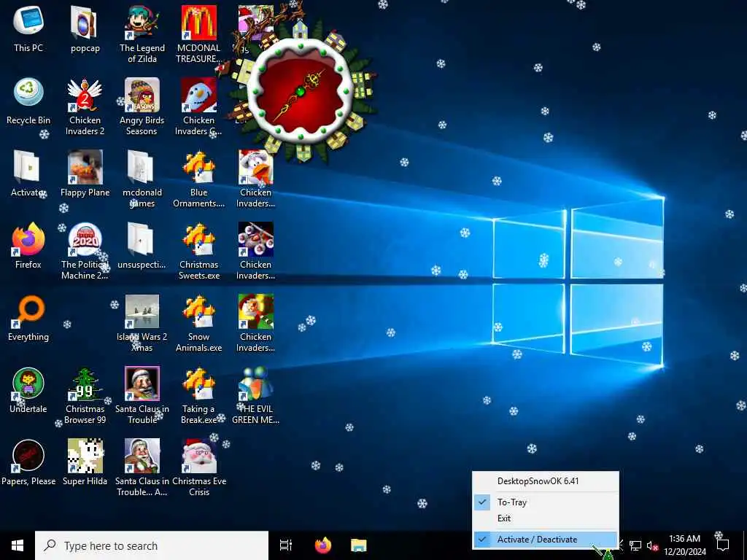Image resolution: width=747 pixels, height=560 pixels.
Task: Choose Exit in DesktopSnowOK menu
Action: [x=546, y=518]
